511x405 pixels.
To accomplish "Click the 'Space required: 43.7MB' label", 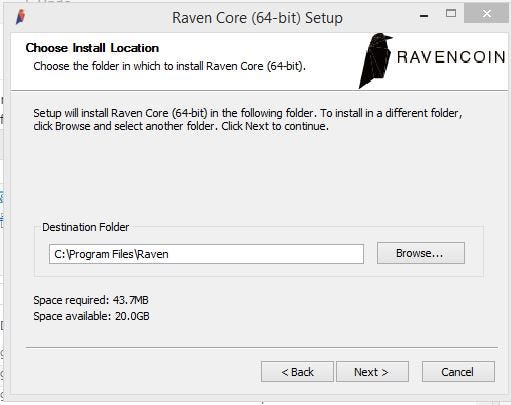I will 91,300.
